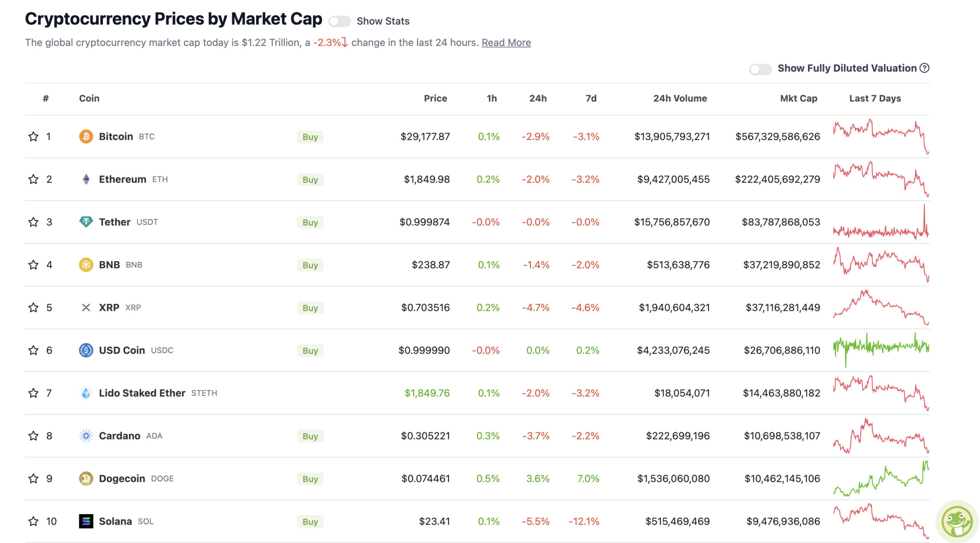
Task: Click Solana 7d change -12.1%
Action: (x=584, y=521)
